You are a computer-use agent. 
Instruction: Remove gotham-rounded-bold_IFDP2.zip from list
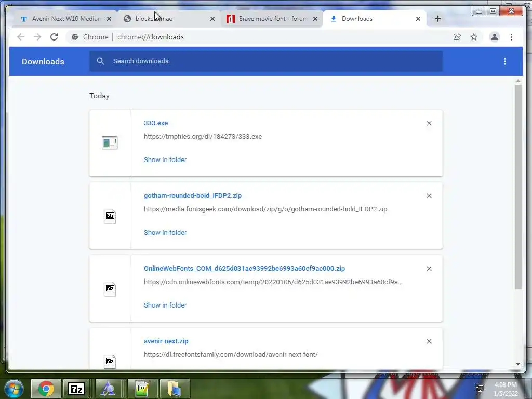tap(429, 196)
